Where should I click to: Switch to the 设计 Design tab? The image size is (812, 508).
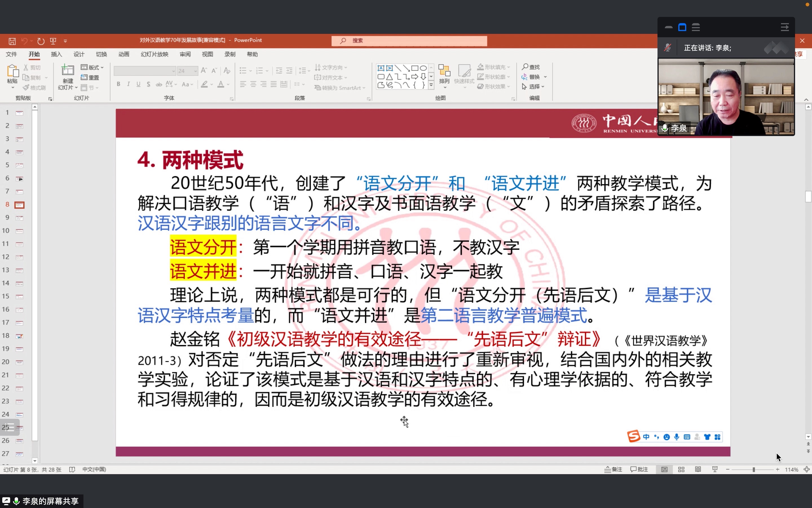(x=79, y=54)
